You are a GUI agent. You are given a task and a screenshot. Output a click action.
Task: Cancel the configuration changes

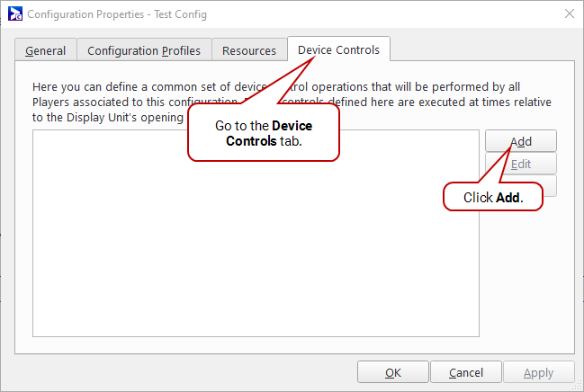(x=466, y=372)
